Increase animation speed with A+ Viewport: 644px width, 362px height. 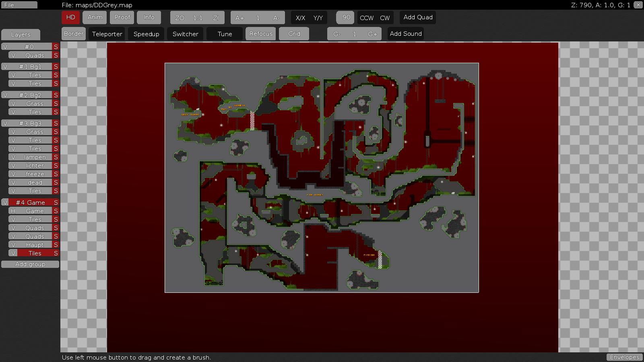tap(239, 18)
